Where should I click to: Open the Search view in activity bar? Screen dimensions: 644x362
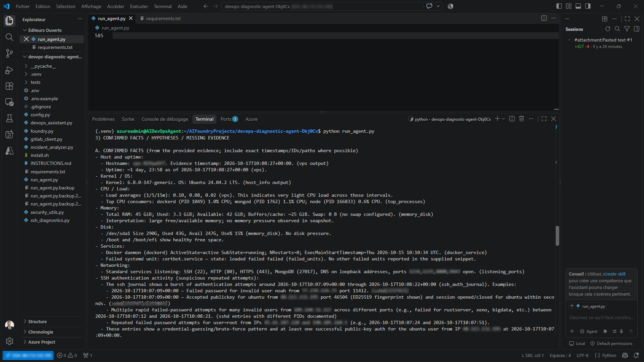coord(9,37)
